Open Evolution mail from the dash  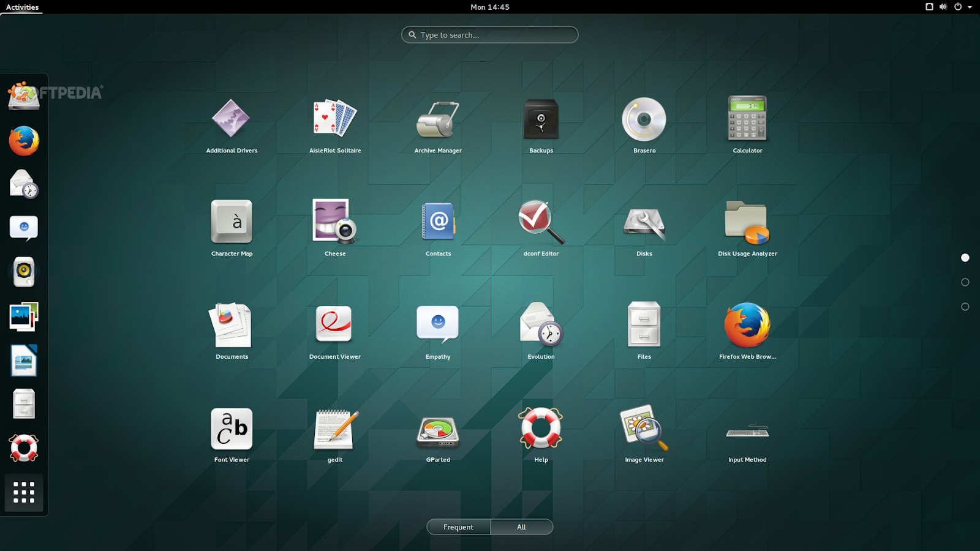pyautogui.click(x=24, y=184)
